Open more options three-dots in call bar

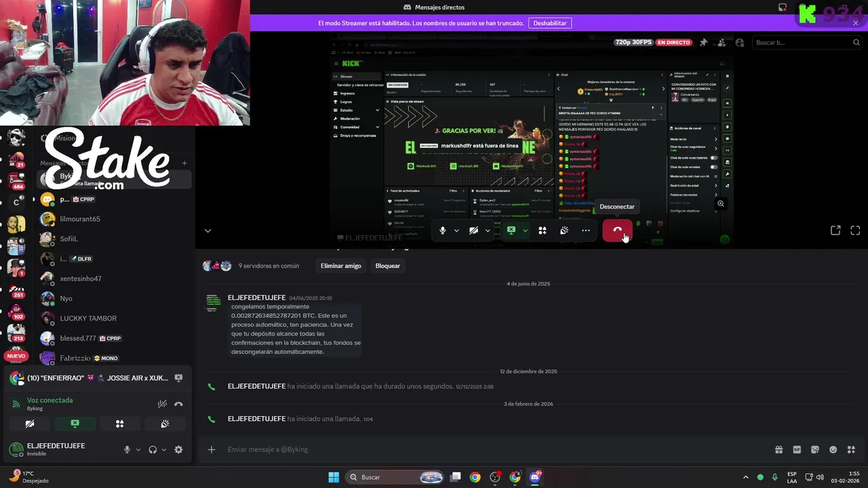tap(586, 230)
